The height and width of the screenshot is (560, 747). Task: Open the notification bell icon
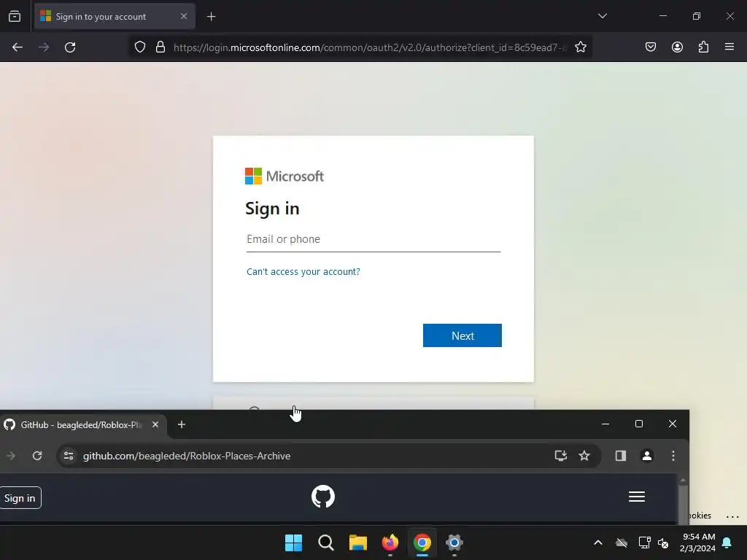[727, 542]
